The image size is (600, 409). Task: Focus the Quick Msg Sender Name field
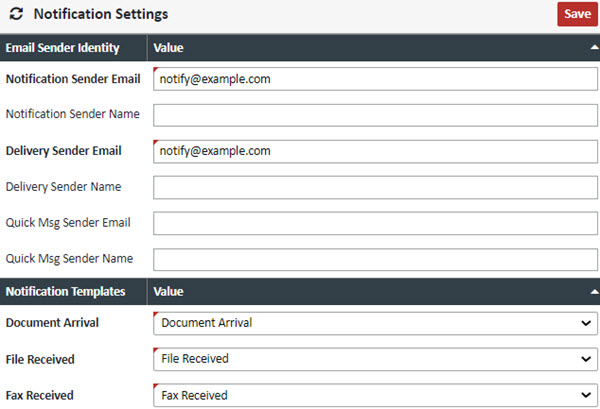pyautogui.click(x=375, y=259)
